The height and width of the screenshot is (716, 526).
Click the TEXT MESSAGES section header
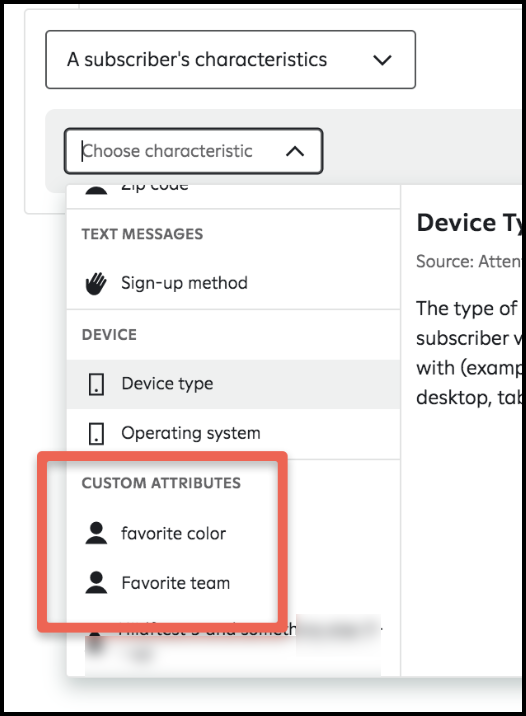coord(142,234)
